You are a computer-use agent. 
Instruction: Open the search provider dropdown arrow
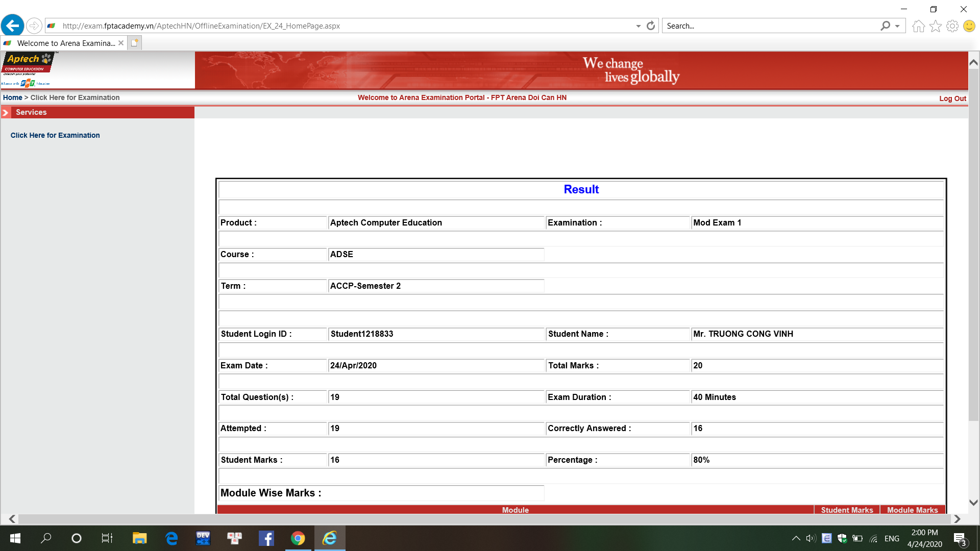pyautogui.click(x=897, y=26)
